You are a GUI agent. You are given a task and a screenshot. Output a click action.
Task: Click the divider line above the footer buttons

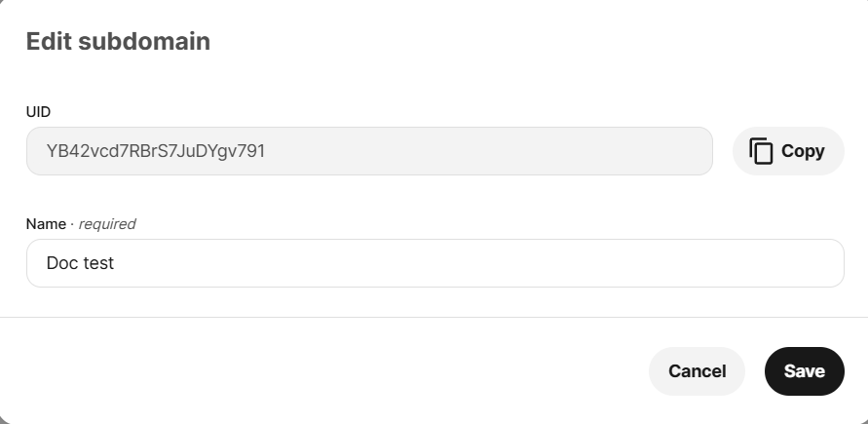[x=434, y=317]
